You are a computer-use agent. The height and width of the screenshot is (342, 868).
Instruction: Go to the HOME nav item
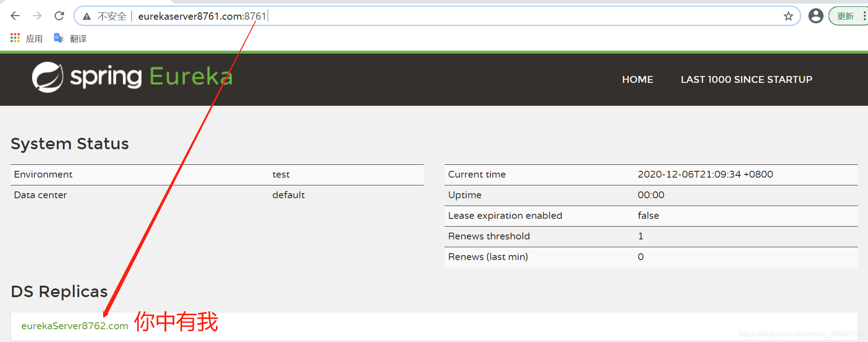coord(637,80)
